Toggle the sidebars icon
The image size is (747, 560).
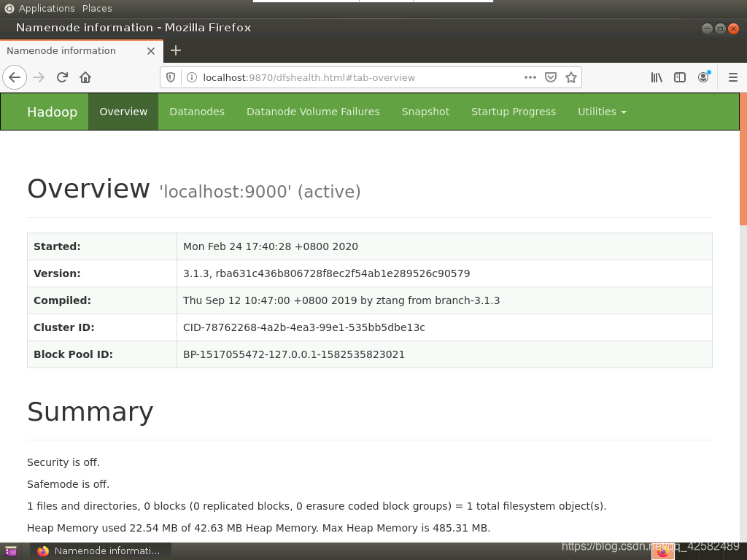pyautogui.click(x=680, y=77)
